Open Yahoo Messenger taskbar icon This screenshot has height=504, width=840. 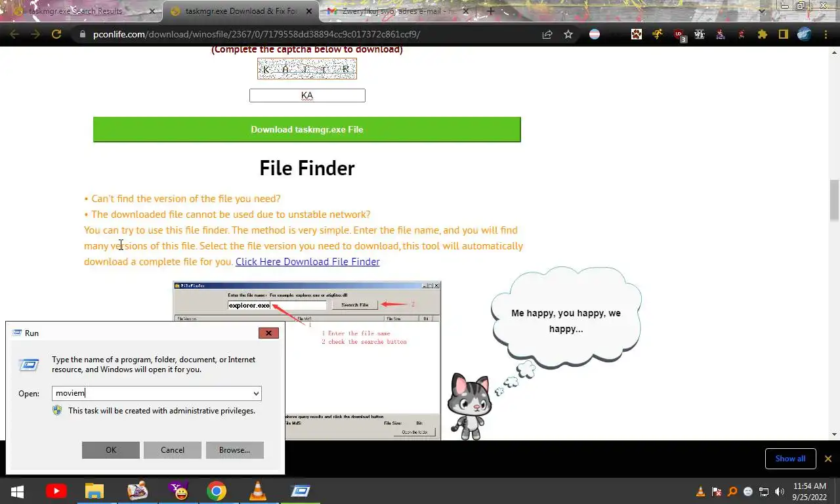[x=178, y=491]
